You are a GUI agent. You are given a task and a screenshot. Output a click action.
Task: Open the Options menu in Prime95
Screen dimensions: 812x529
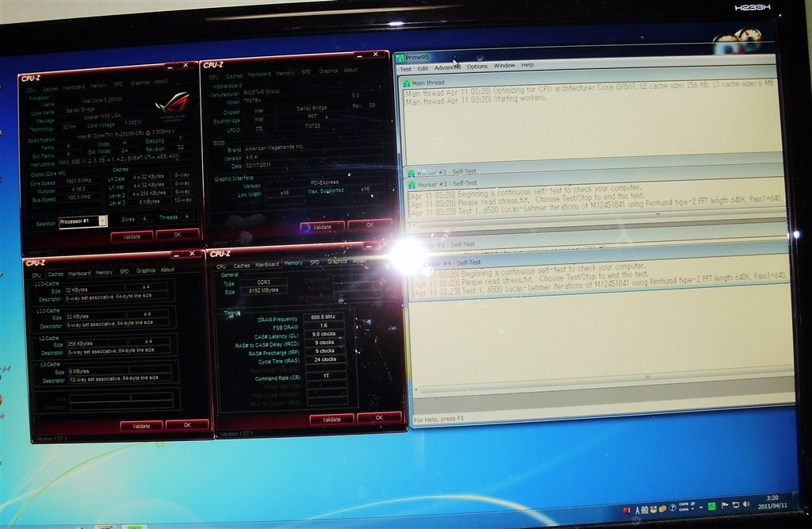click(x=477, y=67)
